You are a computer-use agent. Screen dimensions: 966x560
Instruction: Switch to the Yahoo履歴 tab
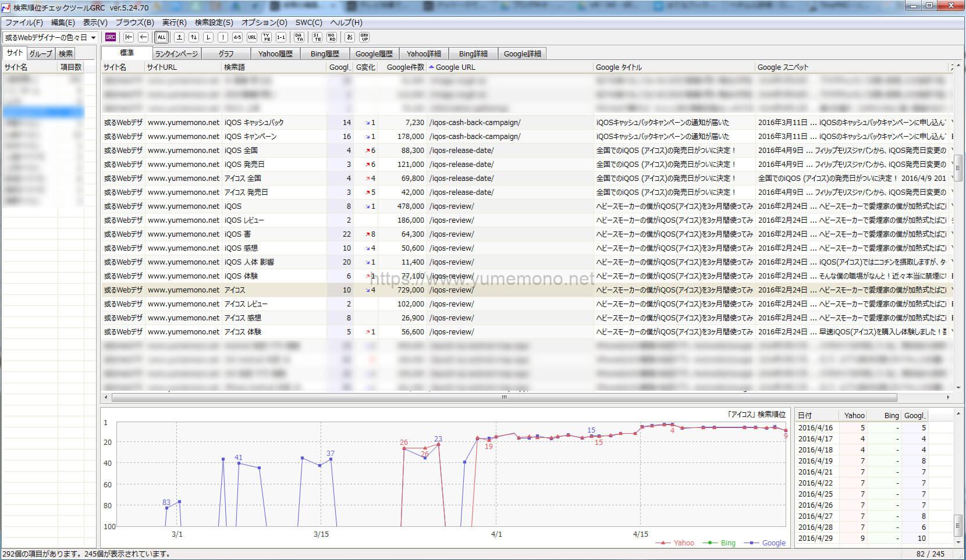coord(275,53)
